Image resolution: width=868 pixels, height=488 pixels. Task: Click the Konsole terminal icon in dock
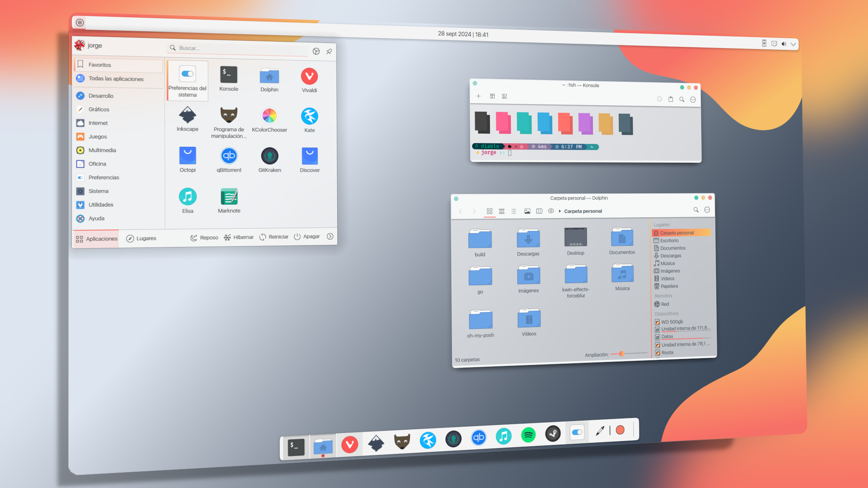(x=296, y=447)
